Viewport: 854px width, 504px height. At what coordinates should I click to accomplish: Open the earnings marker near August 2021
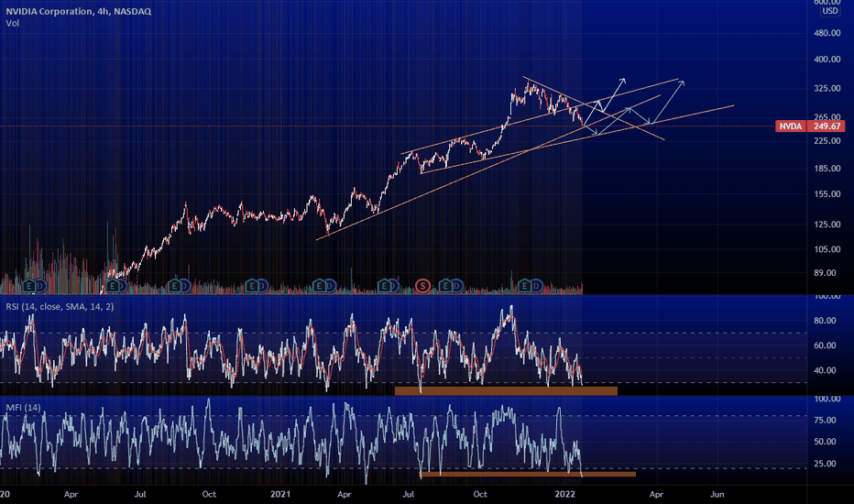446,286
